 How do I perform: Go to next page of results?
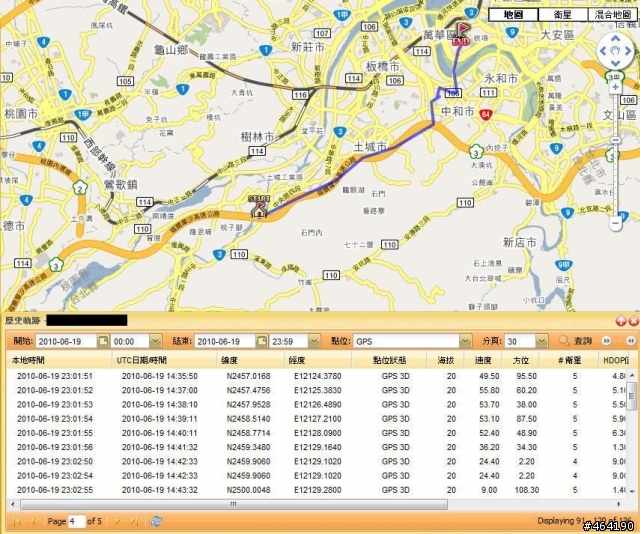(x=117, y=521)
